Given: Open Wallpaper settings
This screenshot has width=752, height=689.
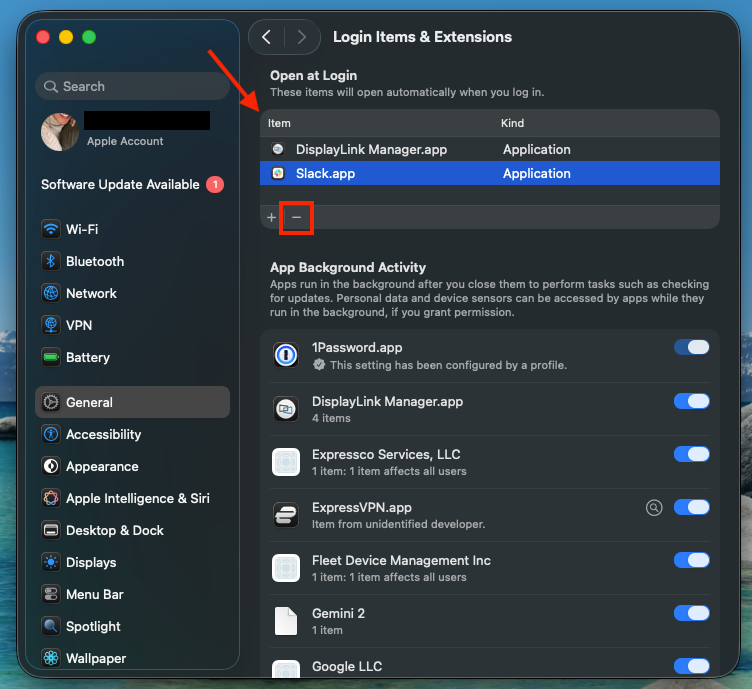Looking at the screenshot, I should point(132,659).
